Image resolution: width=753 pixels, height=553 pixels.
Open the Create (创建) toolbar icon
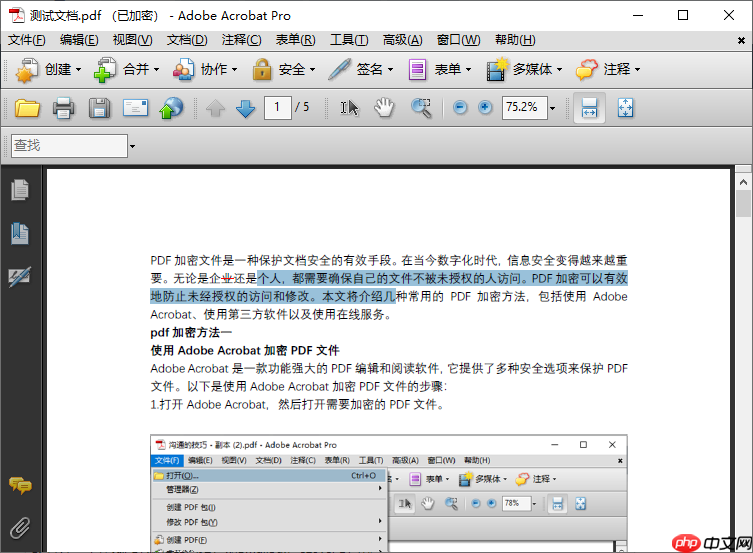[26, 70]
